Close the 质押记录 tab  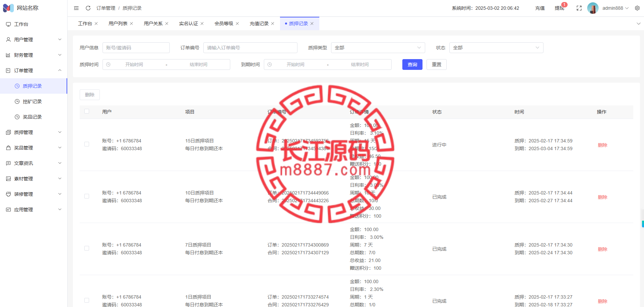click(312, 24)
